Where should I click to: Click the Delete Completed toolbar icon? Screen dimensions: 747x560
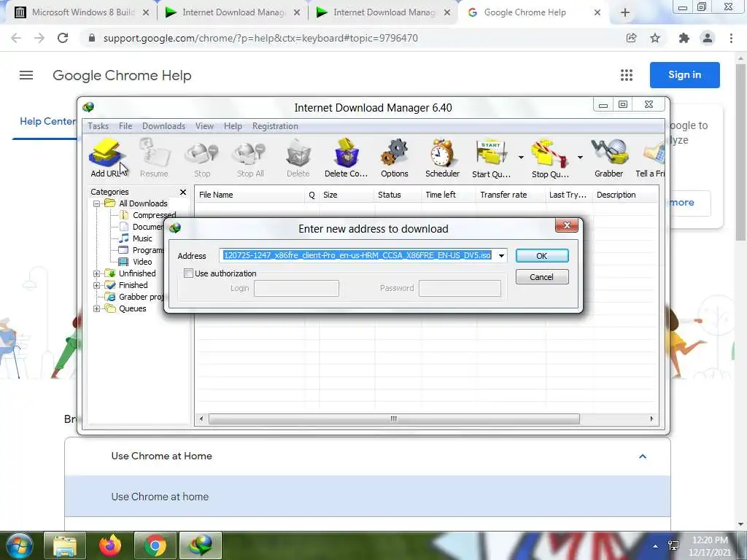pyautogui.click(x=347, y=158)
